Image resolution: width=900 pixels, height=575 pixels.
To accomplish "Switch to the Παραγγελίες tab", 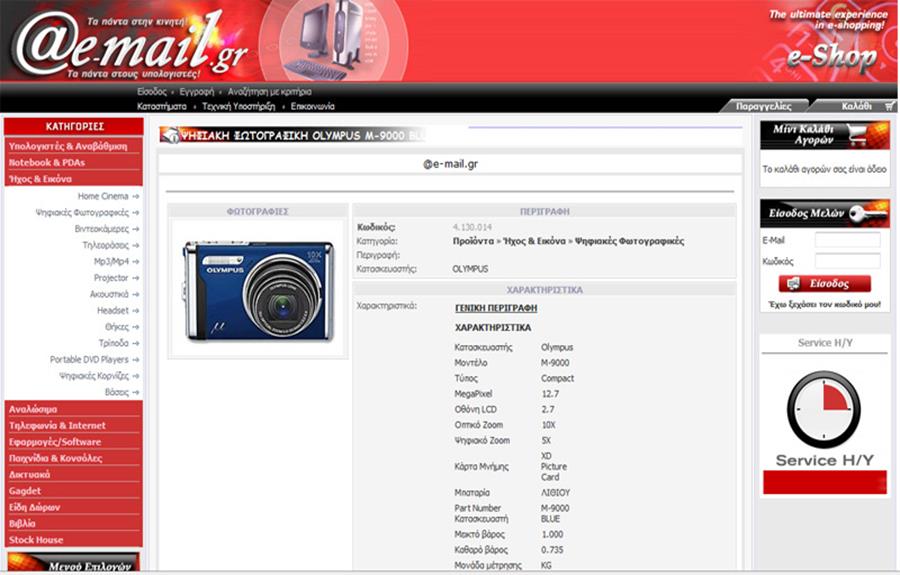I will coord(763,106).
